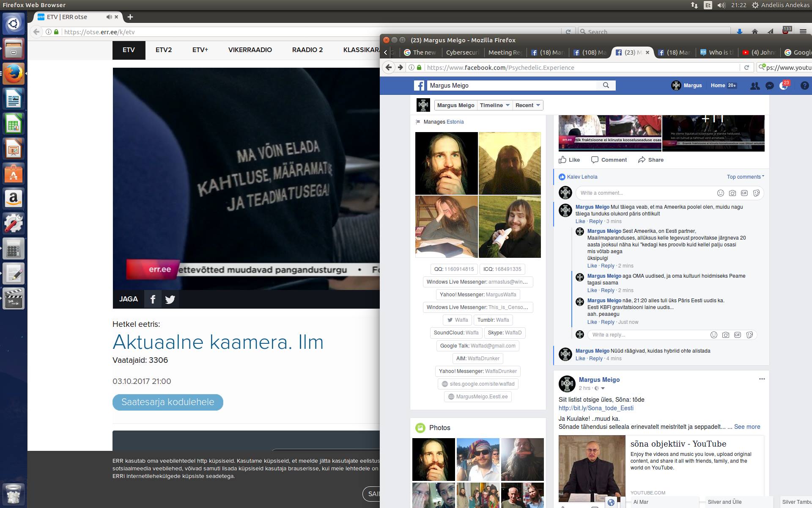Select the ETV2 channel tab
Viewport: 812px width, 508px height.
click(x=164, y=50)
